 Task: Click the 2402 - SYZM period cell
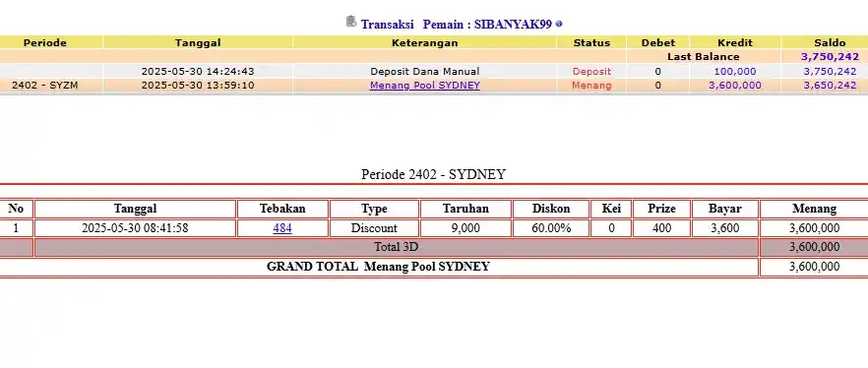click(x=45, y=86)
